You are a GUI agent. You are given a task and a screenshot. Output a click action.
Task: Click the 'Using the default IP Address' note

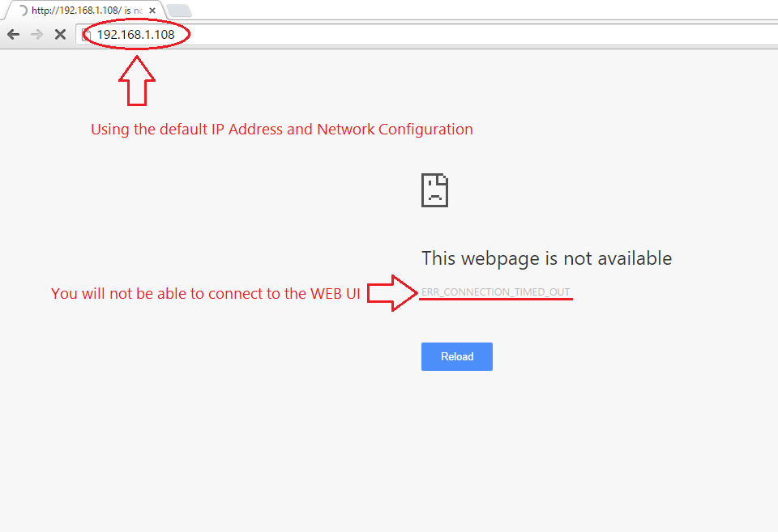pyautogui.click(x=282, y=130)
